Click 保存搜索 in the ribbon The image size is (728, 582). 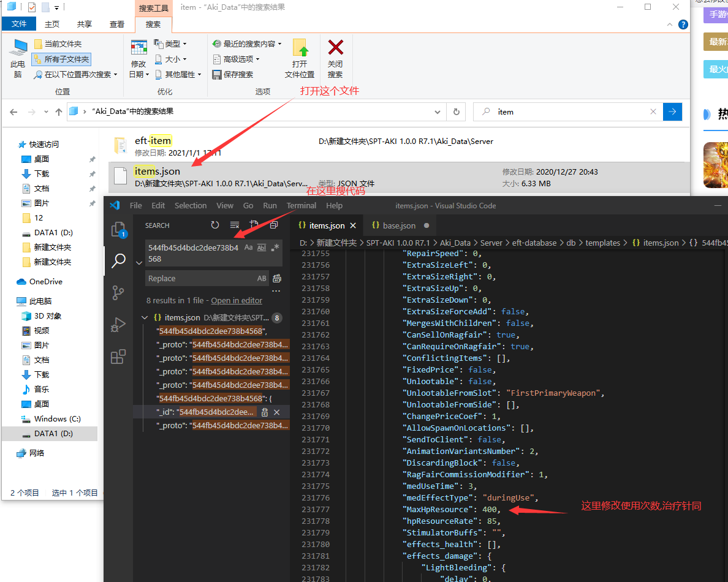point(233,75)
